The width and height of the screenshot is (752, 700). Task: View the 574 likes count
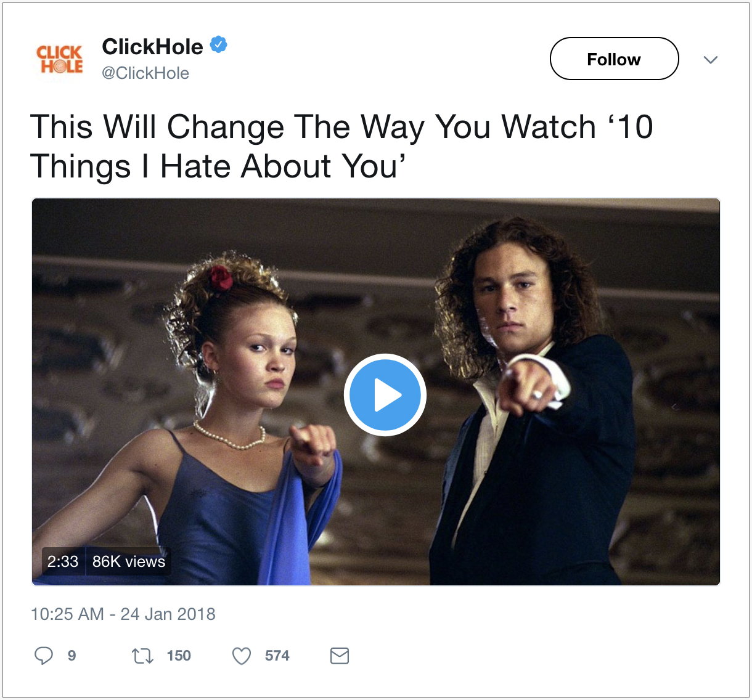277,656
